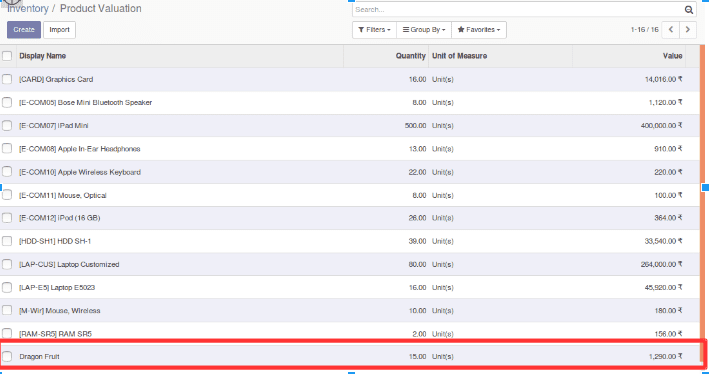Open the [E-COM07] iPad Mini record

click(x=54, y=126)
